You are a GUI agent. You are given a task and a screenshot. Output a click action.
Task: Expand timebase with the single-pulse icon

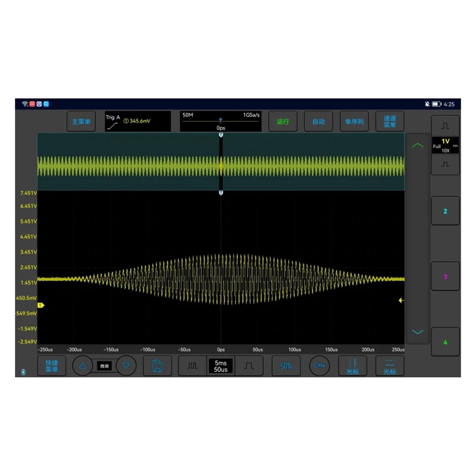coord(249,366)
